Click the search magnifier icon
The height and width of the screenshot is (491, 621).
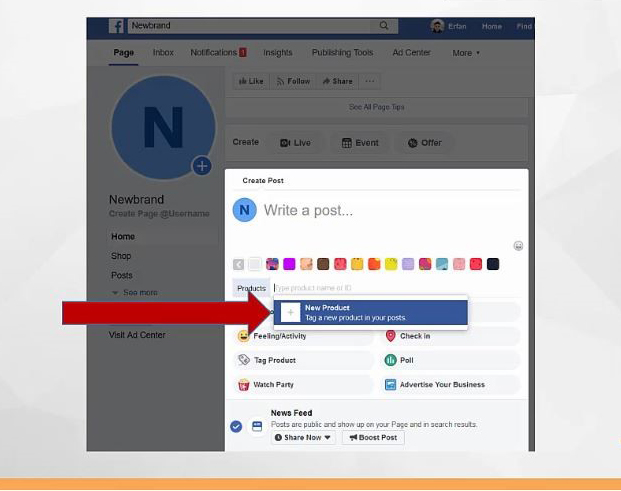click(x=384, y=26)
